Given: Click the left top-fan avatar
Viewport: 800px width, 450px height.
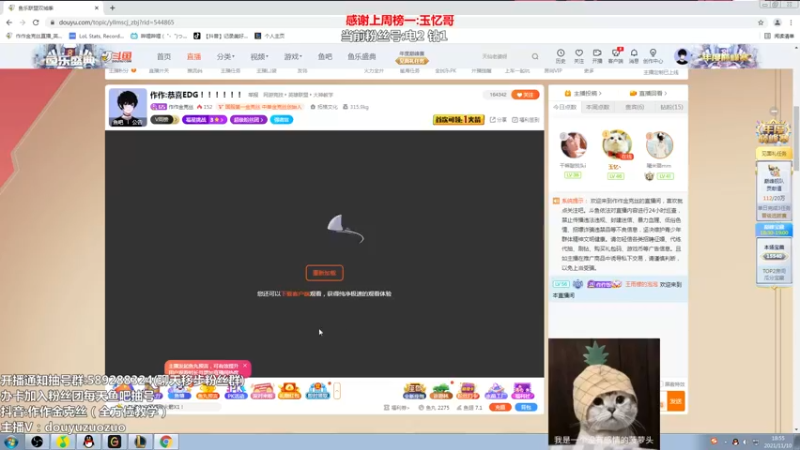Looking at the screenshot, I should pyautogui.click(x=573, y=145).
